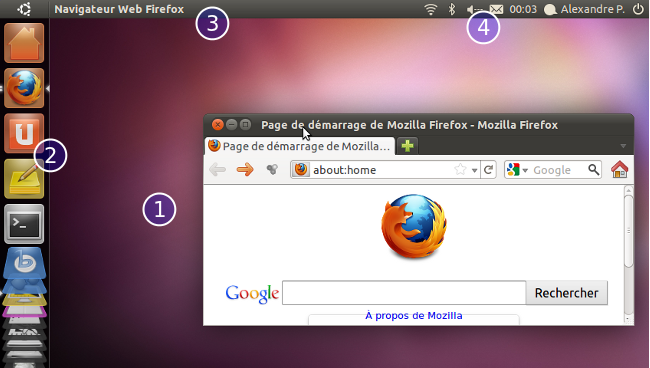Open a new tab with the plus button

(x=407, y=146)
